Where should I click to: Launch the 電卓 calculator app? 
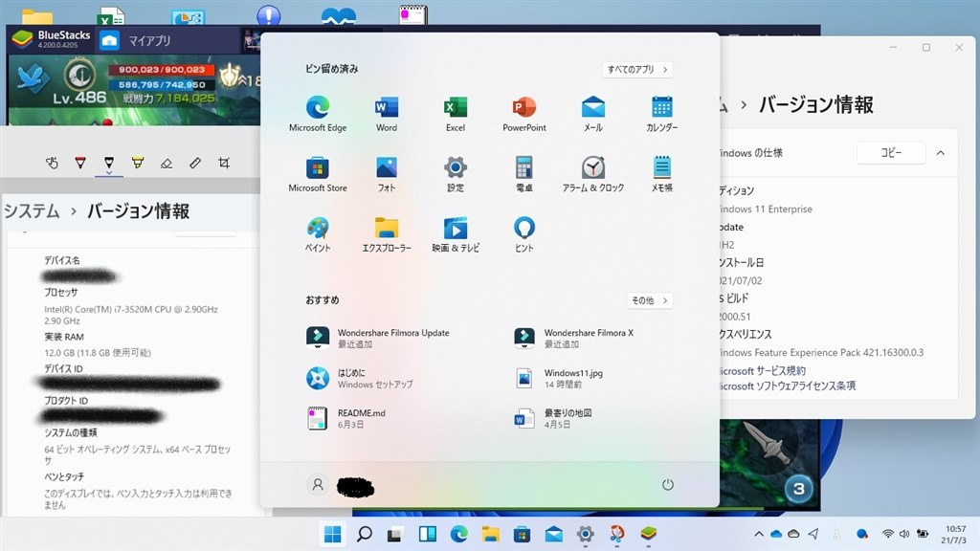[523, 174]
